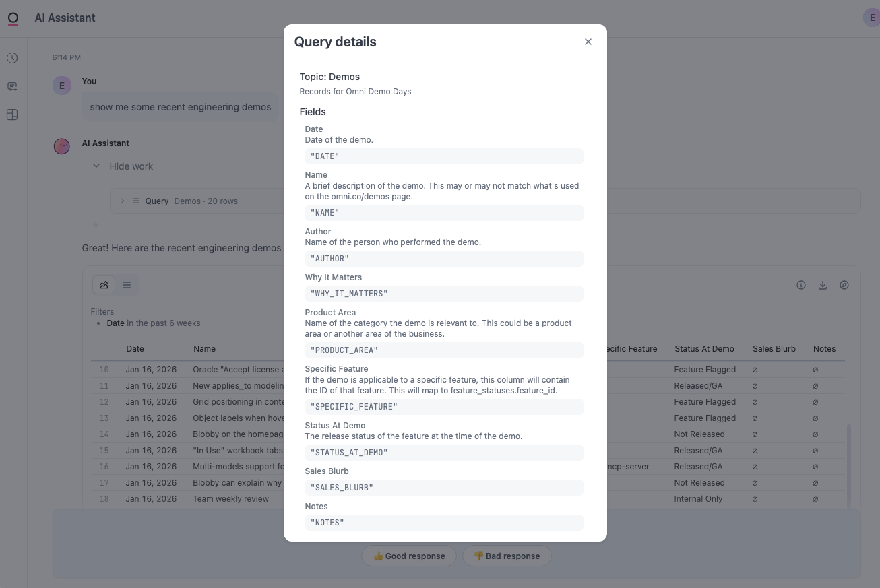Image resolution: width=880 pixels, height=588 pixels.
Task: Expand the Demos query details row
Action: (x=122, y=200)
